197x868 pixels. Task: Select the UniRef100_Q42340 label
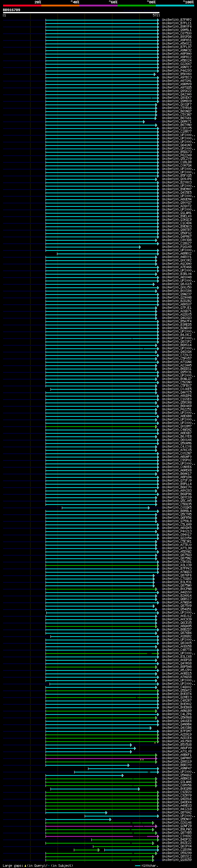(x=176, y=94)
